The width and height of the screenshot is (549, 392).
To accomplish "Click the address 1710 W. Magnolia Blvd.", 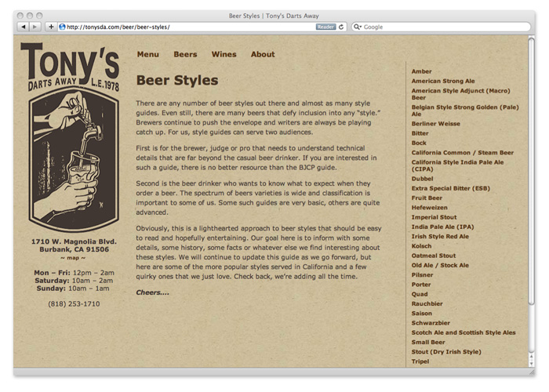I will click(74, 241).
